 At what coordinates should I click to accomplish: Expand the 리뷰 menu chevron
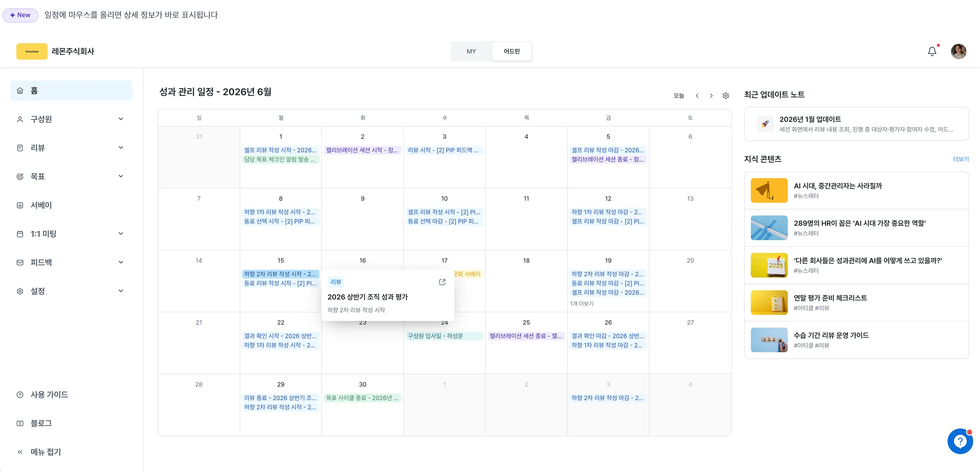tap(121, 147)
